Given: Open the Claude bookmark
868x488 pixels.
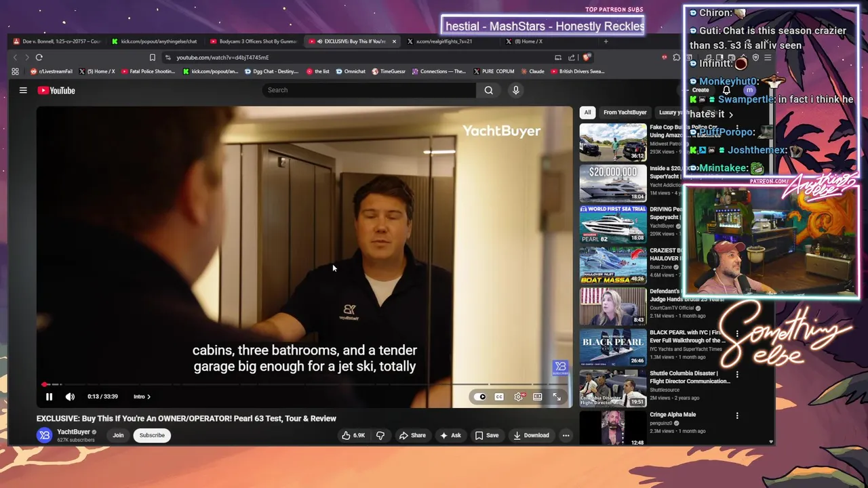Looking at the screenshot, I should [532, 71].
